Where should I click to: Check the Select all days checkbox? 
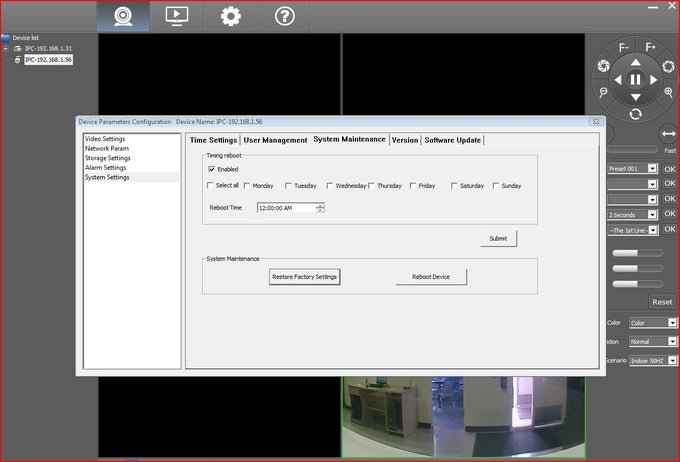pyautogui.click(x=210, y=186)
